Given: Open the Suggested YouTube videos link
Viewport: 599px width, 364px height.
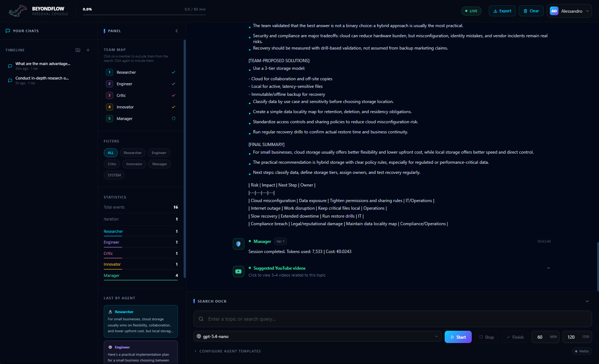Looking at the screenshot, I should (279, 268).
